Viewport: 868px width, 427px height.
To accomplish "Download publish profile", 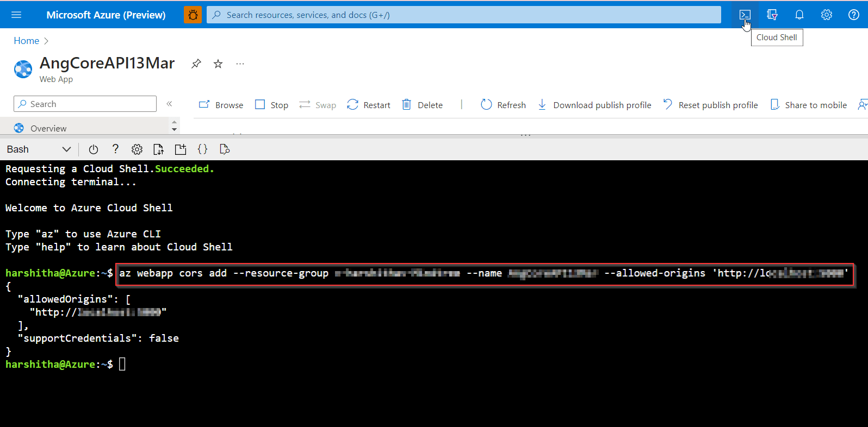I will (594, 105).
